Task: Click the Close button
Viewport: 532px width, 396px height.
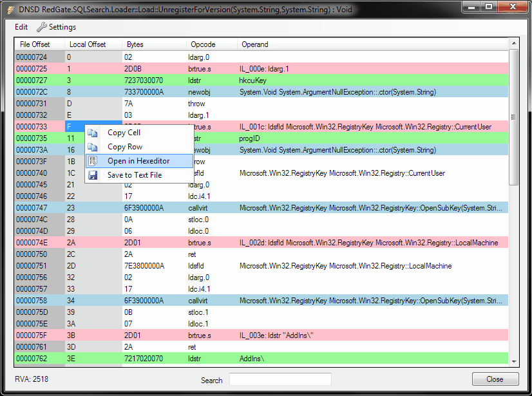Action: click(495, 379)
